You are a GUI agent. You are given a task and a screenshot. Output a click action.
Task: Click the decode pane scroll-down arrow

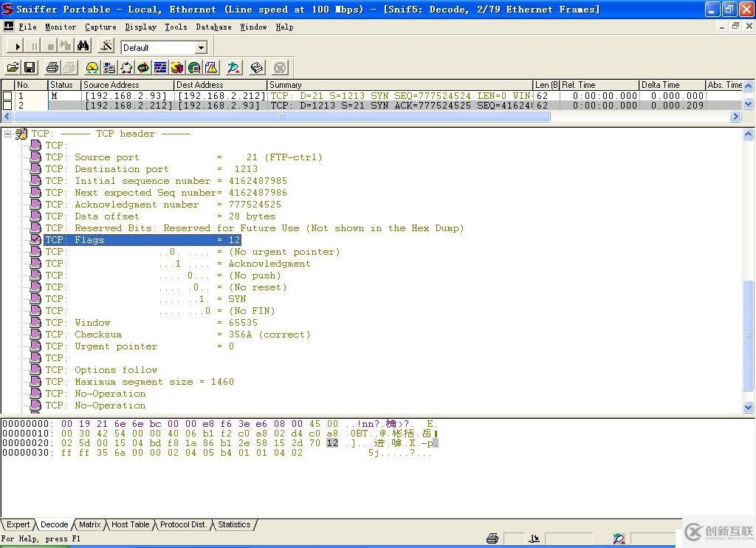pyautogui.click(x=749, y=407)
